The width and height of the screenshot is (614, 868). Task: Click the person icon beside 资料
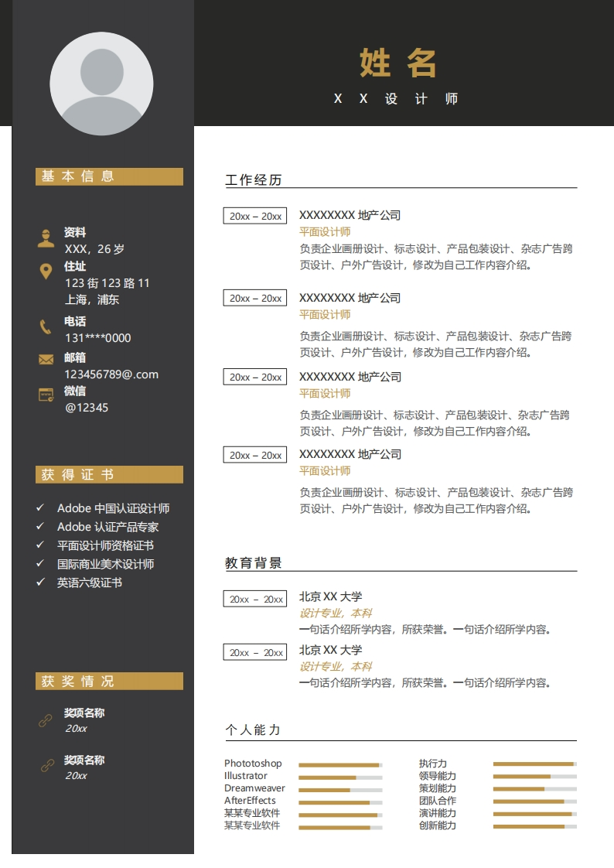click(x=46, y=238)
